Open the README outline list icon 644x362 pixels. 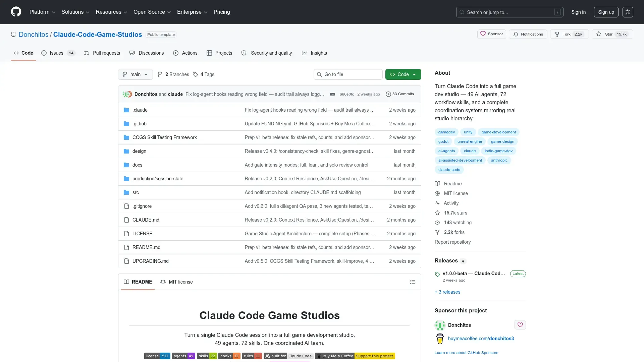pyautogui.click(x=413, y=282)
